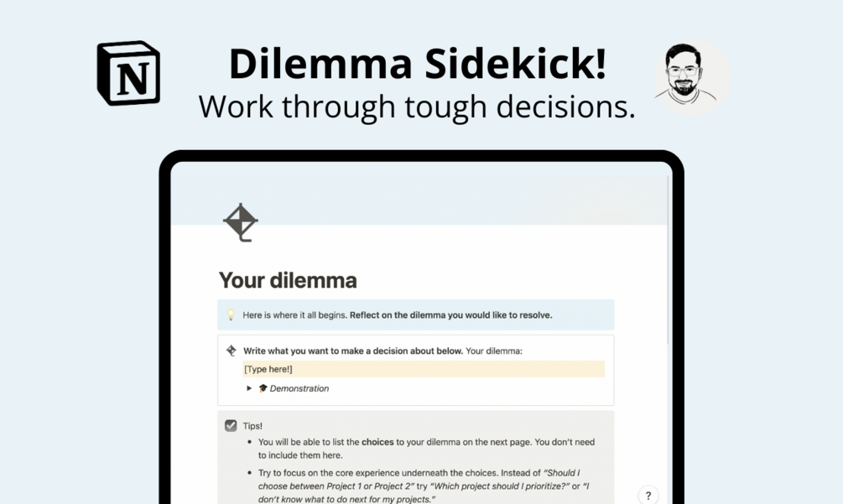843x504 pixels.
Task: Click the Demonstration toggle label
Action: pos(299,388)
